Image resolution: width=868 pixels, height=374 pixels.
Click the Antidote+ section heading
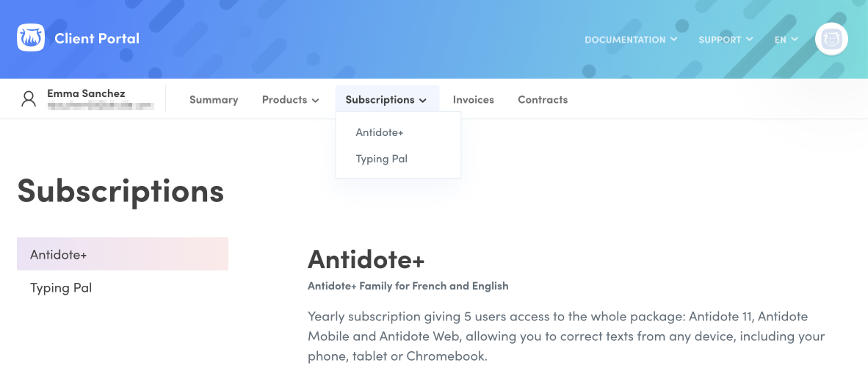[x=366, y=259]
